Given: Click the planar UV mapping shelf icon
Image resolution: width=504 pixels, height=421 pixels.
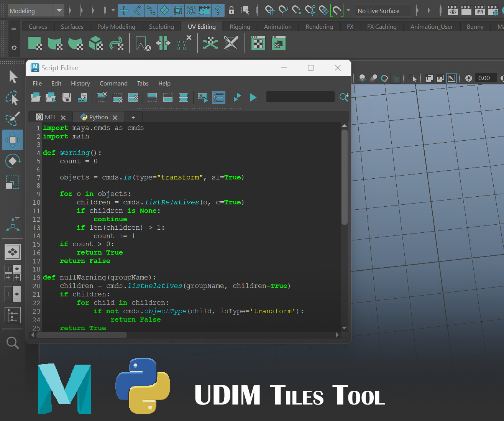Looking at the screenshot, I should tap(35, 43).
